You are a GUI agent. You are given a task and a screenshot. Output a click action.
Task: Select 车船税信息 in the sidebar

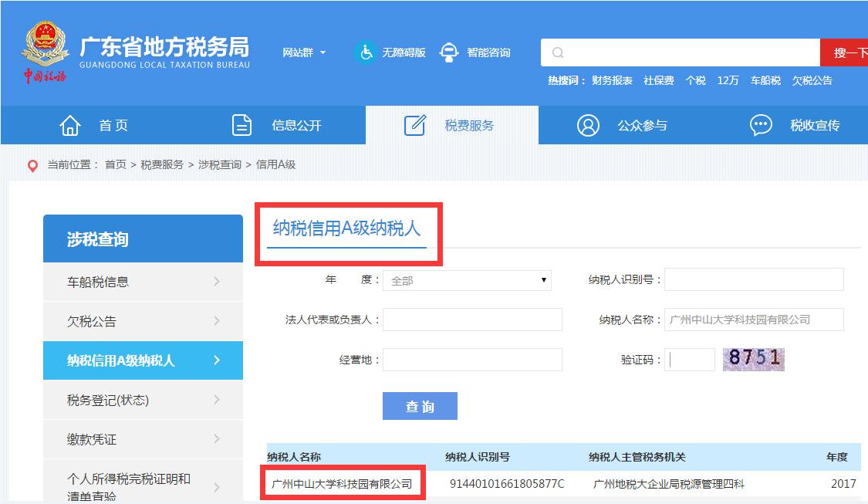(x=143, y=282)
